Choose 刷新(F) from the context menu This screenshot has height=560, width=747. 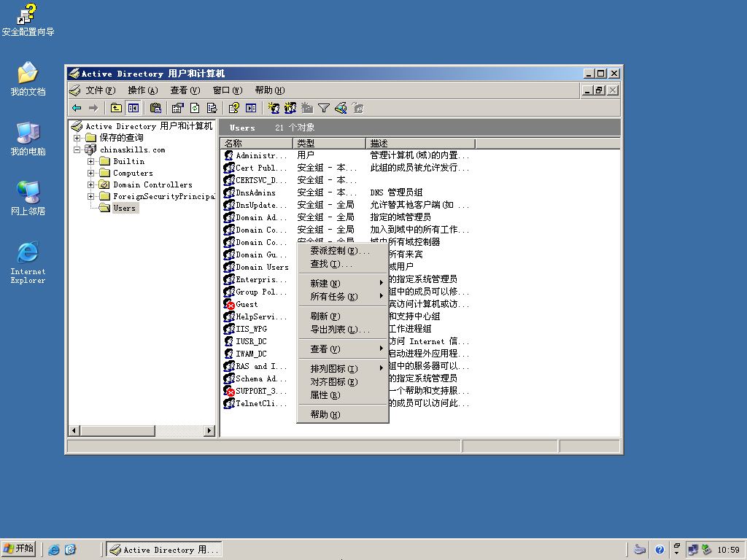[343, 316]
